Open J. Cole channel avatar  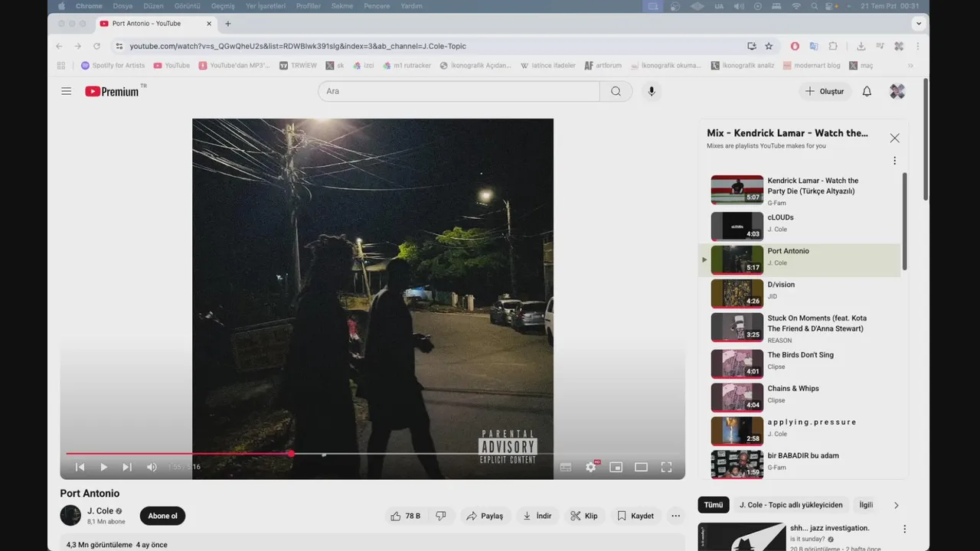[x=70, y=515]
